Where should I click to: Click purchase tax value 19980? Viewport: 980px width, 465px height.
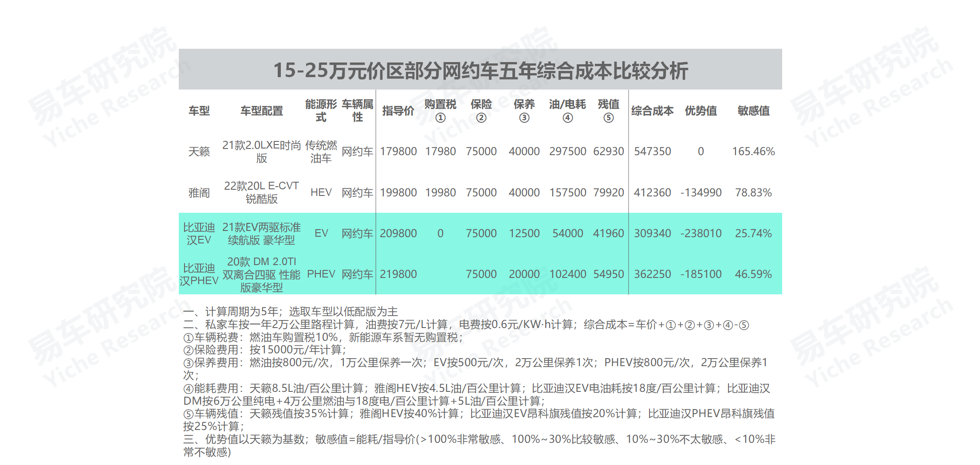pos(440,192)
